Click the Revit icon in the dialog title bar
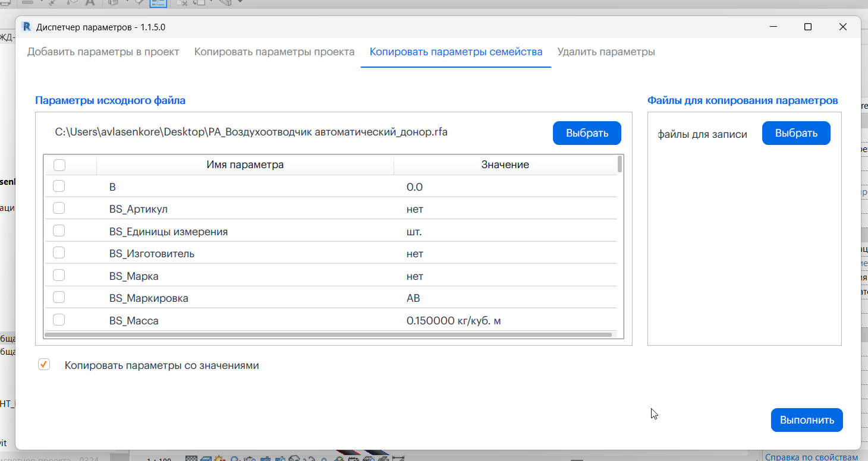This screenshot has width=868, height=461. 26,27
